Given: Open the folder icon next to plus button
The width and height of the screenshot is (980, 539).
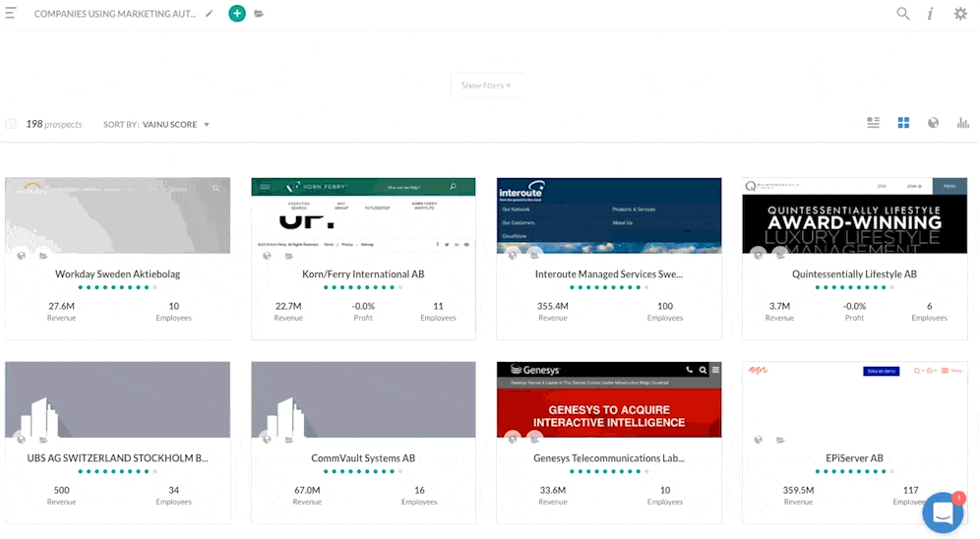Looking at the screenshot, I should (x=259, y=14).
